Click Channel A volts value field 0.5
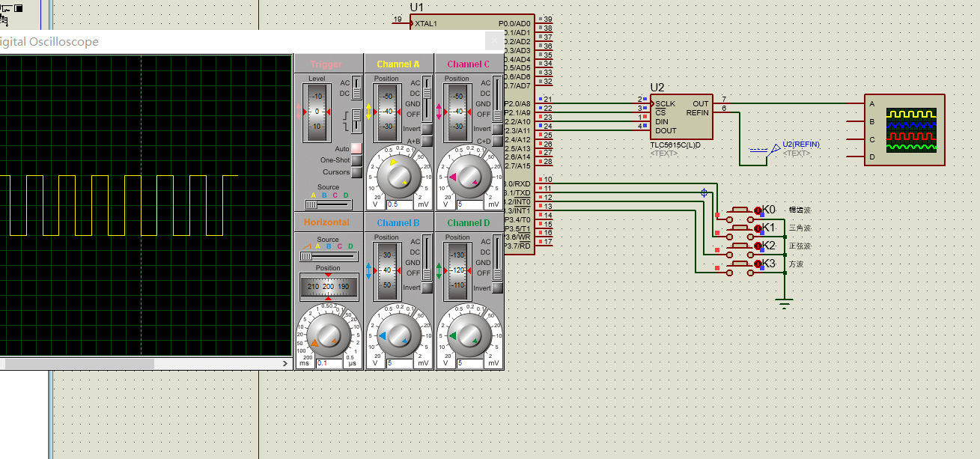This screenshot has height=459, width=980. [400, 204]
